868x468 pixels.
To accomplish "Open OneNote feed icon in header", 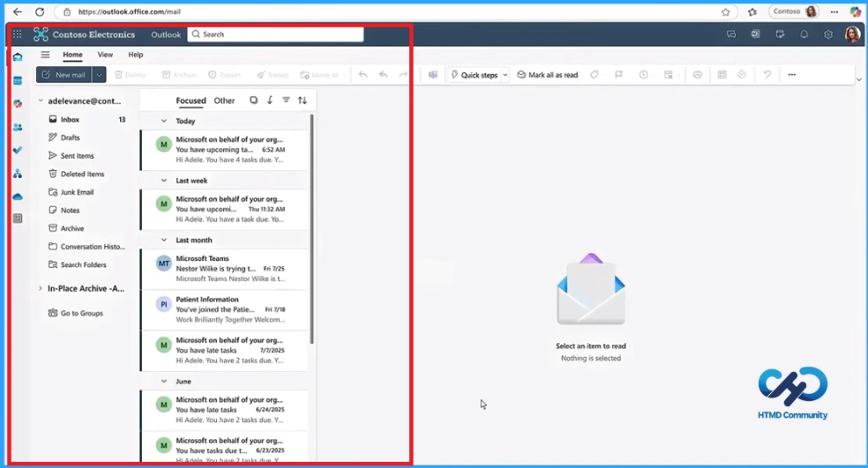I will pyautogui.click(x=756, y=34).
